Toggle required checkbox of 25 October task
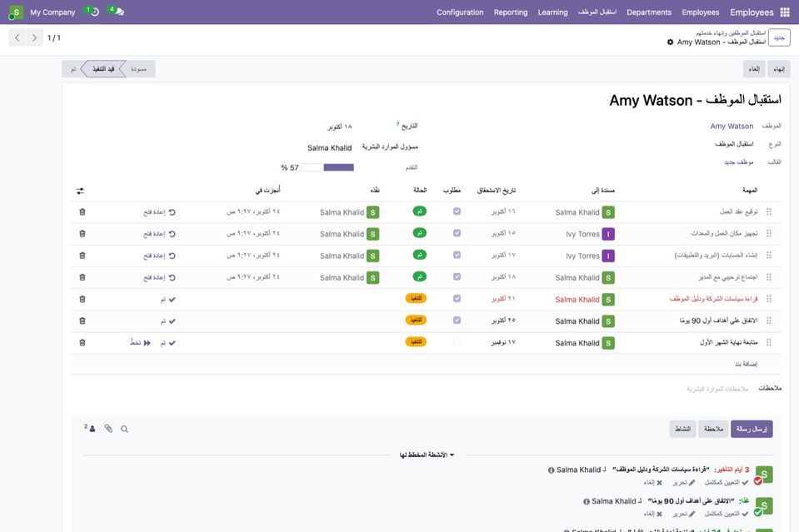This screenshot has height=532, width=799. click(457, 321)
